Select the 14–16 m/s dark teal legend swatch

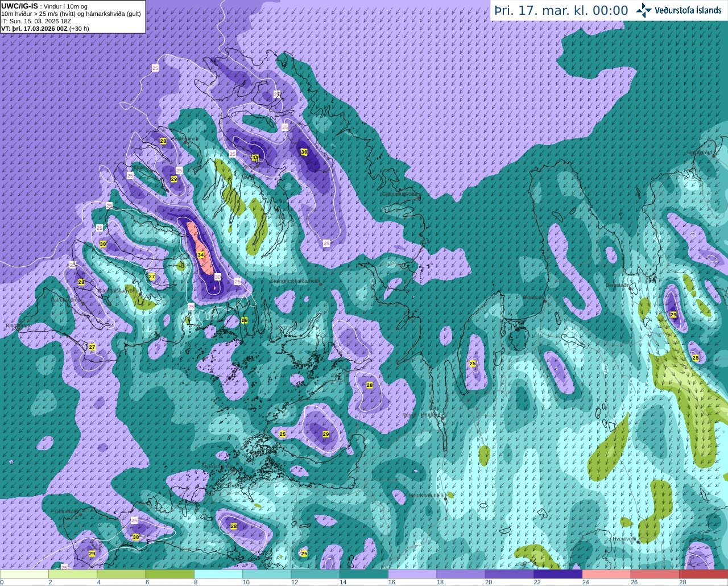click(x=364, y=574)
